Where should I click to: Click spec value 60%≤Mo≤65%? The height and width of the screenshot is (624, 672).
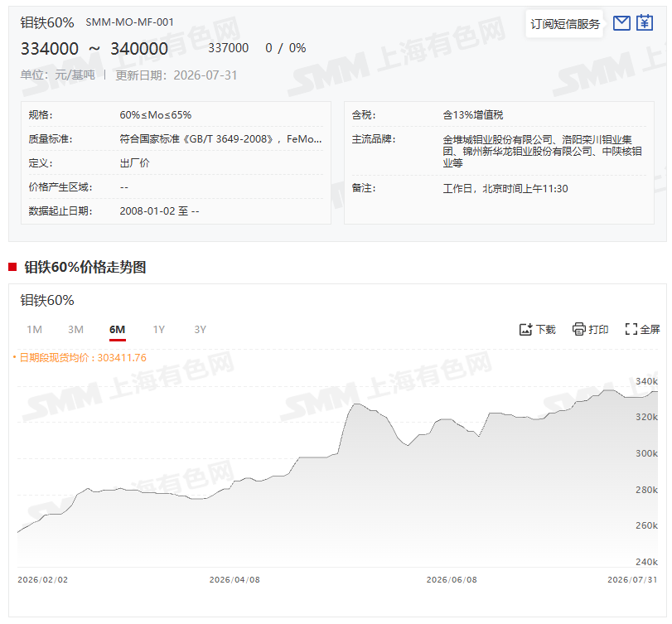(x=156, y=115)
